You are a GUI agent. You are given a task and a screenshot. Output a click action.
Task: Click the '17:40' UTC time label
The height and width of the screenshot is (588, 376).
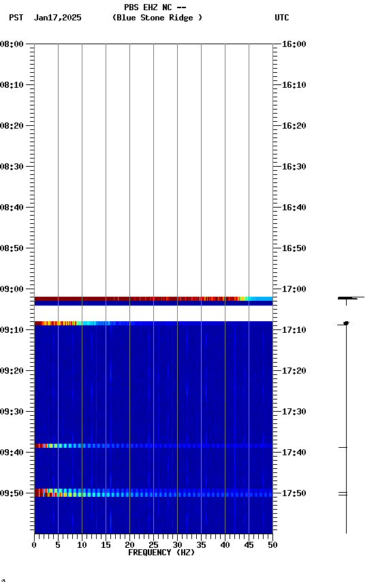[x=294, y=453]
